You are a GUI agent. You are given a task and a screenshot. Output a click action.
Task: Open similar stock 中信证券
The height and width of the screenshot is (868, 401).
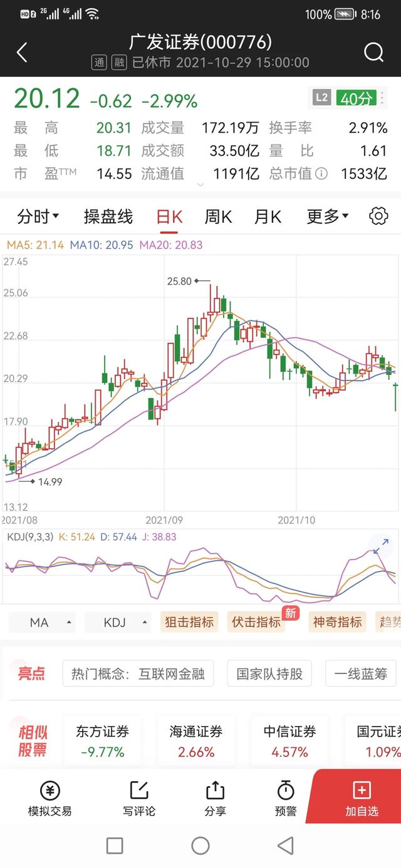pyautogui.click(x=289, y=741)
